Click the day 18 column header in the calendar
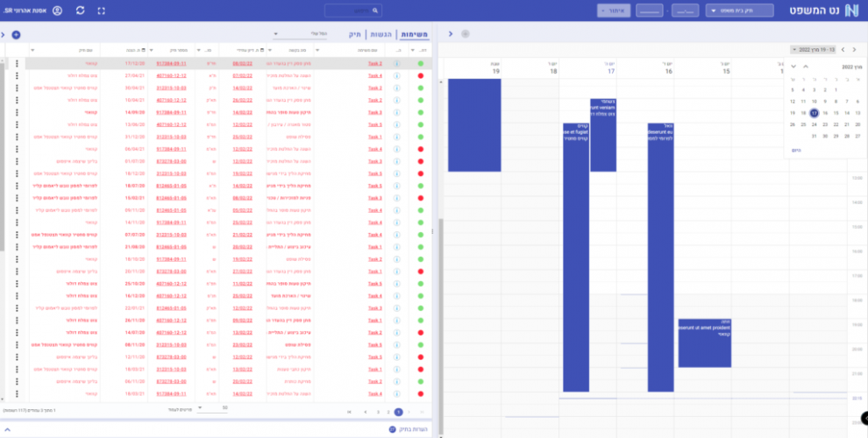 (530, 68)
